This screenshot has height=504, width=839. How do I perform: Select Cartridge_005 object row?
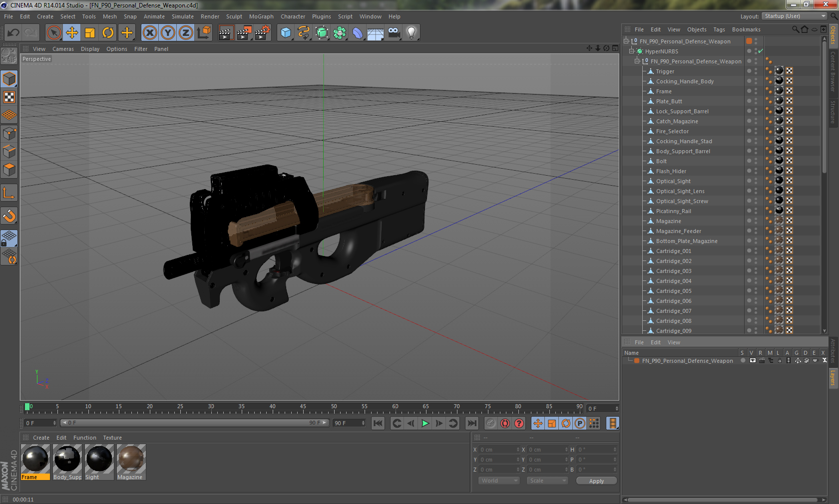674,291
